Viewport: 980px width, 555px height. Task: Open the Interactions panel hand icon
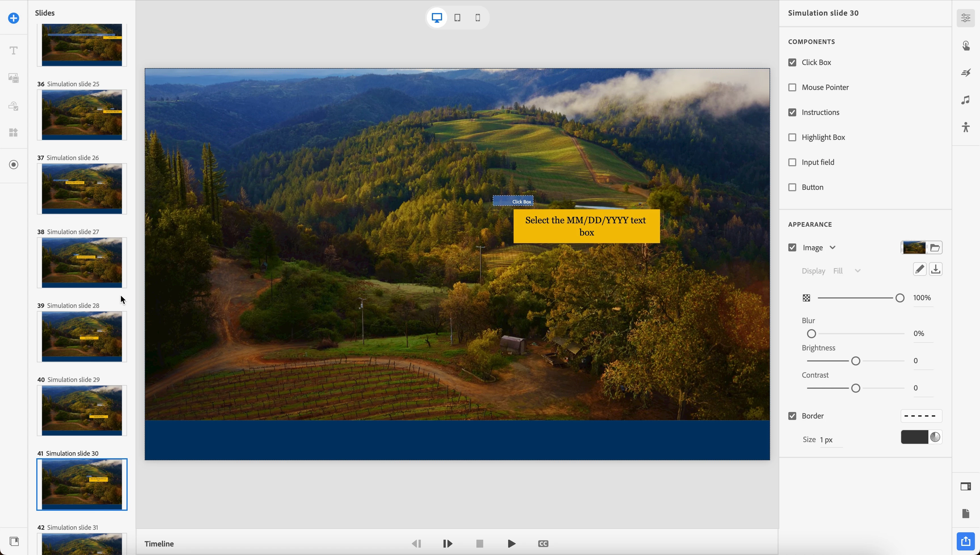[x=966, y=46]
